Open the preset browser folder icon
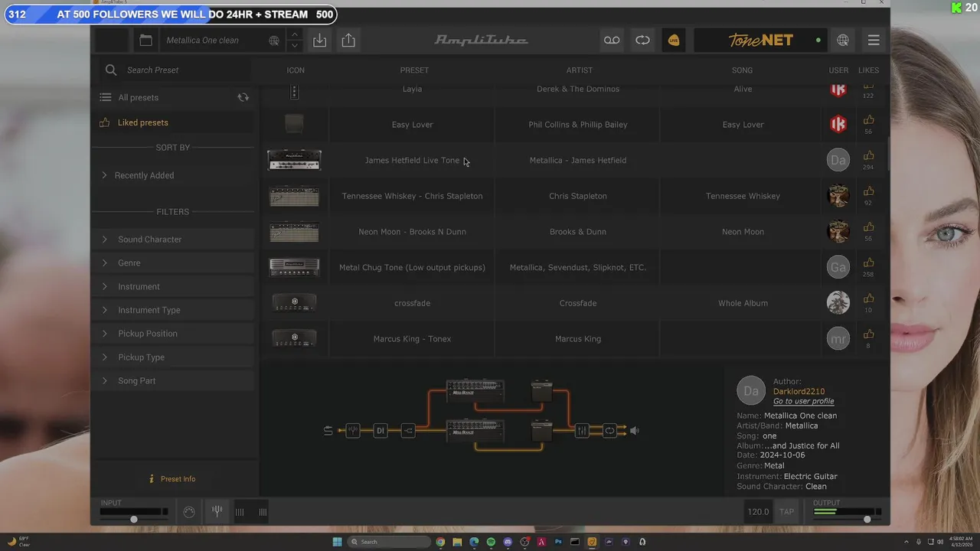This screenshot has width=980, height=551. click(x=145, y=41)
